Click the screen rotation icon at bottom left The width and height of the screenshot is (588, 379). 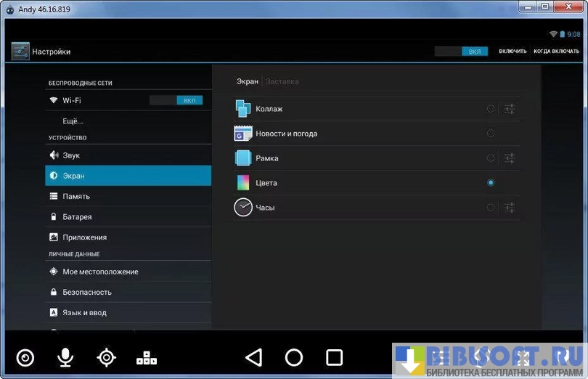(25, 357)
